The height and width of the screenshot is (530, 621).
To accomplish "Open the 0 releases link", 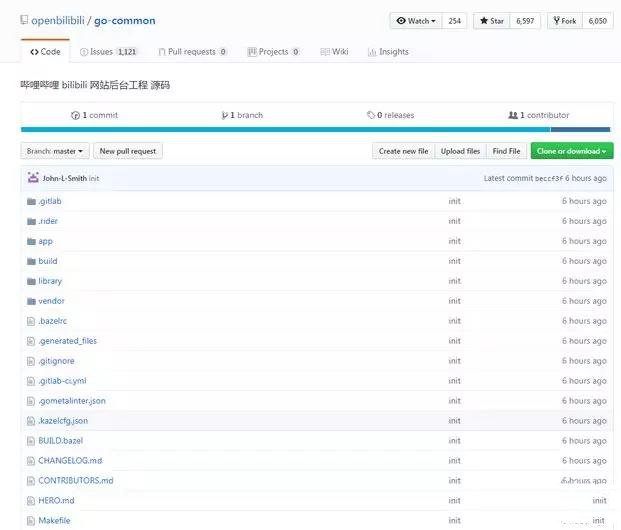I will click(391, 115).
